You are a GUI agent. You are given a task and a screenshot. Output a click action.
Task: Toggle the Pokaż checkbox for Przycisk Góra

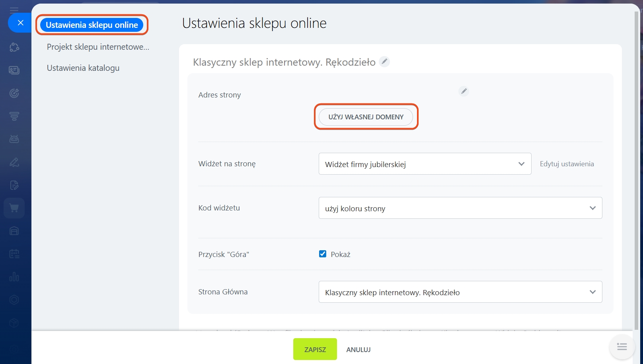[x=323, y=254]
